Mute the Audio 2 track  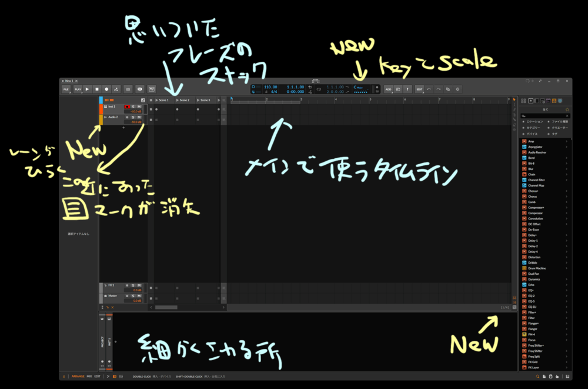[139, 117]
